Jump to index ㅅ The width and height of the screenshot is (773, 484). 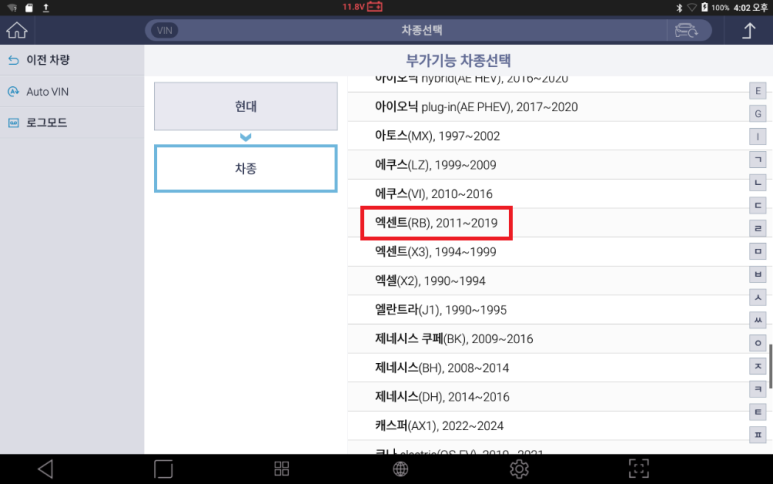pos(758,297)
